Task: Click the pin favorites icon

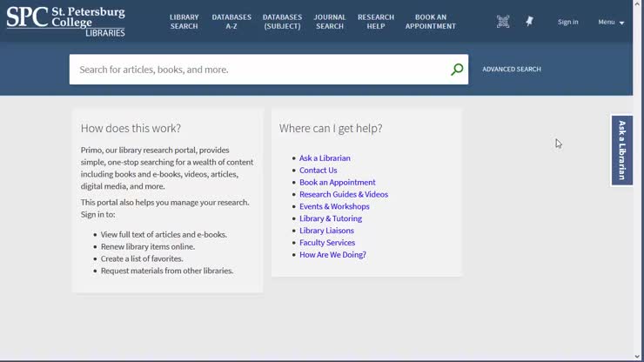Action: click(x=529, y=22)
